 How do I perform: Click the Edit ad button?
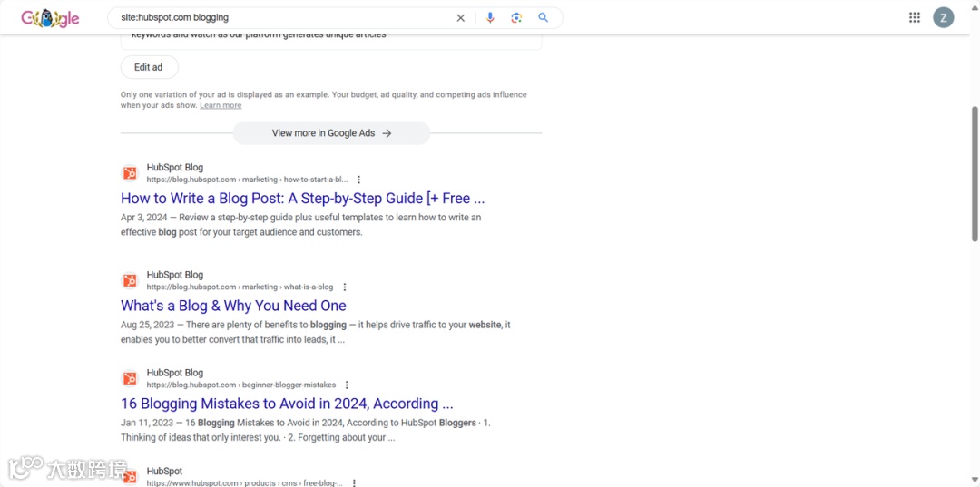click(x=150, y=67)
